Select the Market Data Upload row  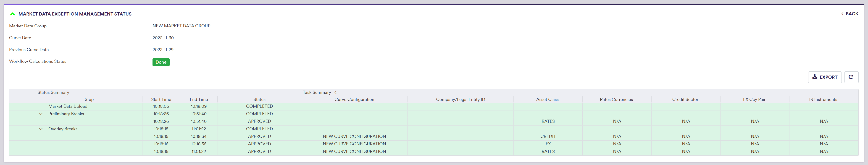coord(68,106)
